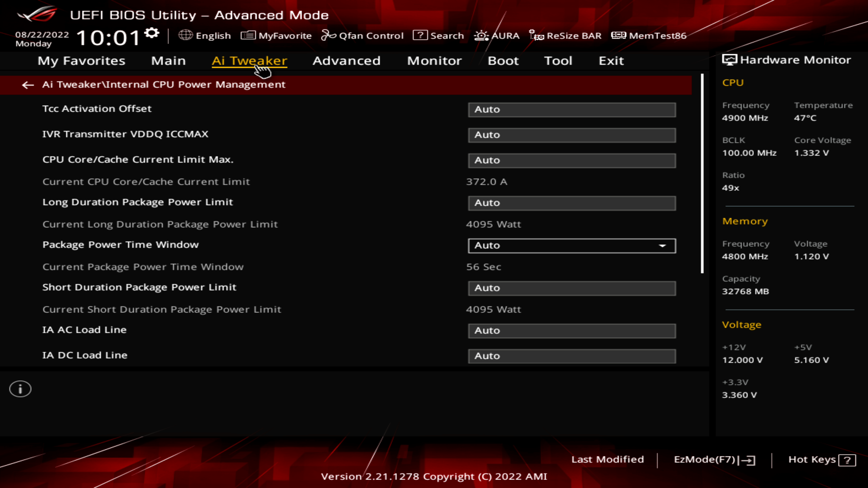
Task: Click the vertical scrollbar of the settings list
Action: tap(702, 174)
